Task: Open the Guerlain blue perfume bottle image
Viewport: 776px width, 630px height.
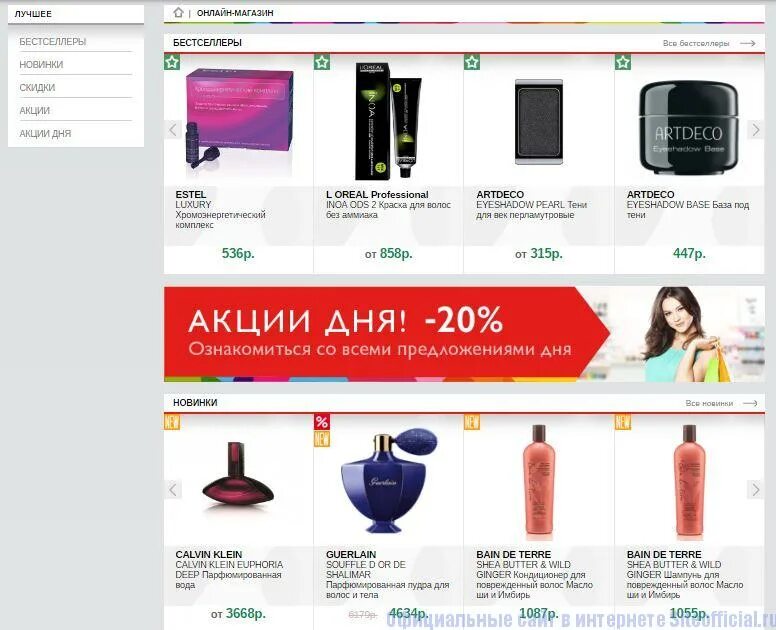Action: (x=389, y=480)
